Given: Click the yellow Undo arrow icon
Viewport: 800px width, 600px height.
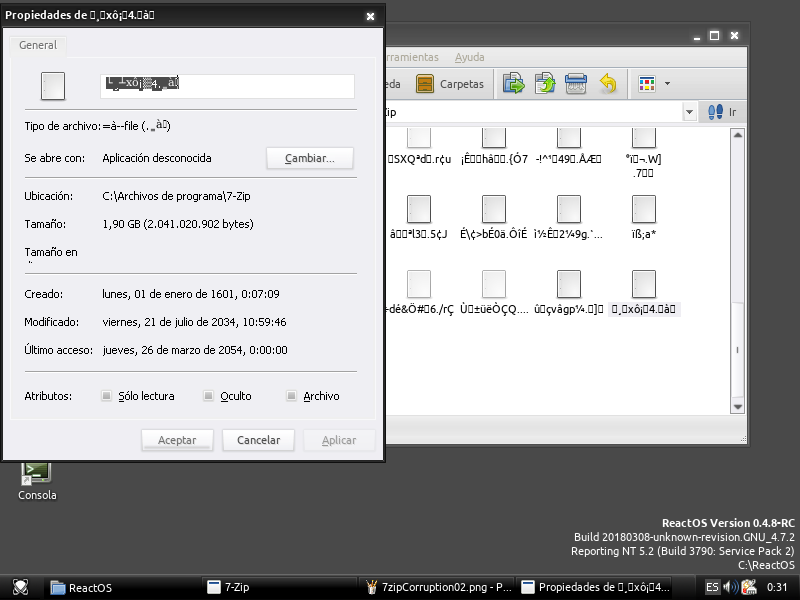Looking at the screenshot, I should (608, 84).
